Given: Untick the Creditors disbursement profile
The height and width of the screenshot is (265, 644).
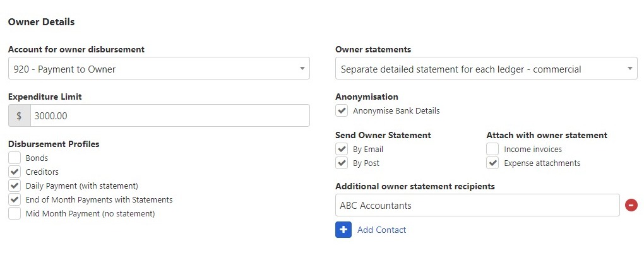Looking at the screenshot, I should (x=15, y=172).
